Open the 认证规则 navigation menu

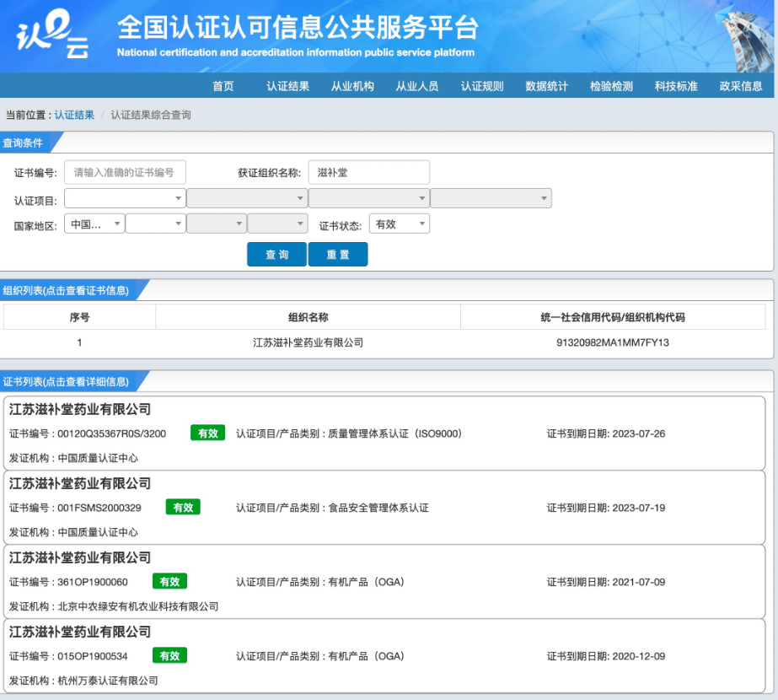tap(482, 86)
